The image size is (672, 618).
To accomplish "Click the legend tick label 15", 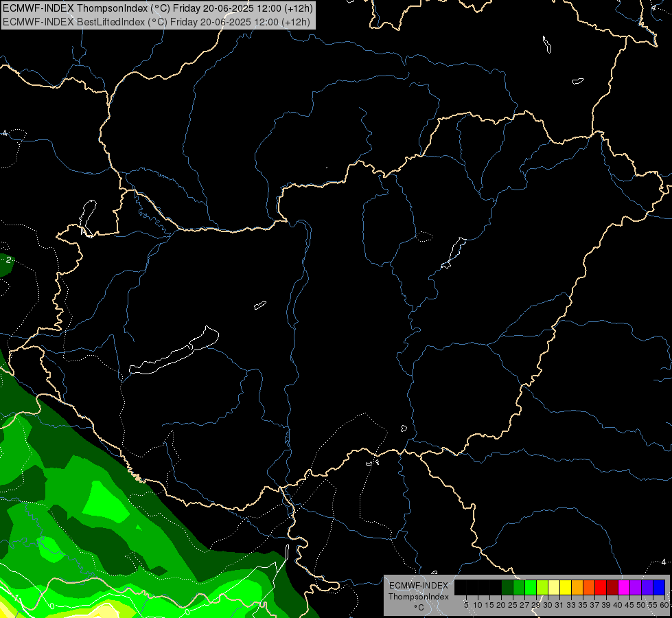I will click(x=489, y=605).
